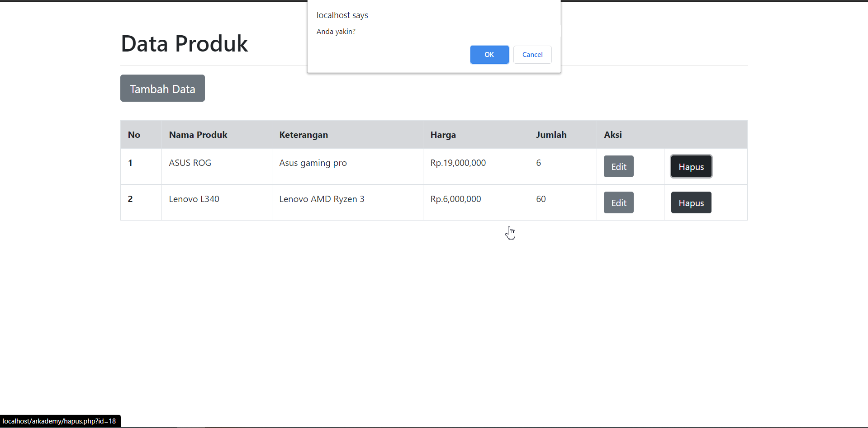Delete the ASUS ROG product with Hapus
Screen dimensions: 868x428
[x=691, y=166]
